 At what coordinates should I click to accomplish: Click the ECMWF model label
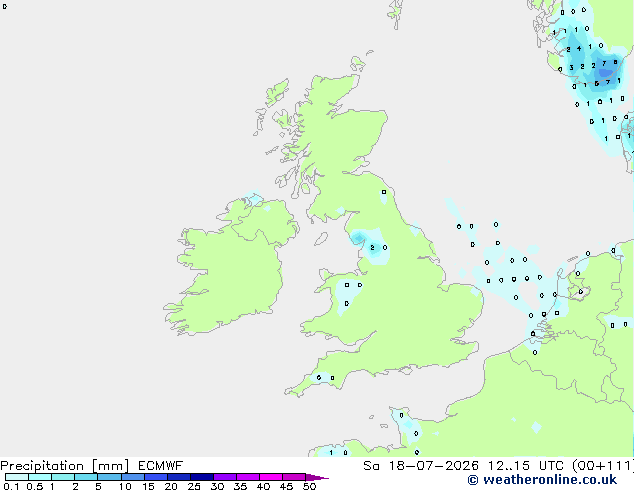tap(161, 466)
